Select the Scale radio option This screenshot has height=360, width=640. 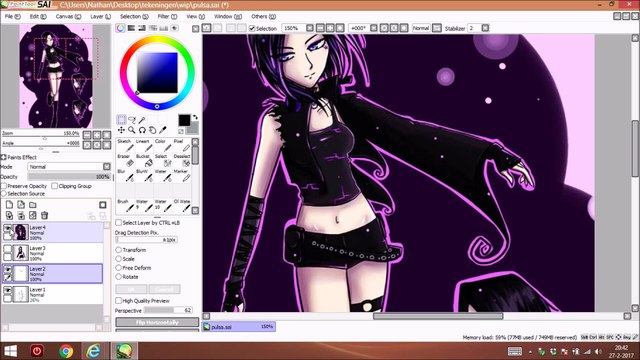118,259
